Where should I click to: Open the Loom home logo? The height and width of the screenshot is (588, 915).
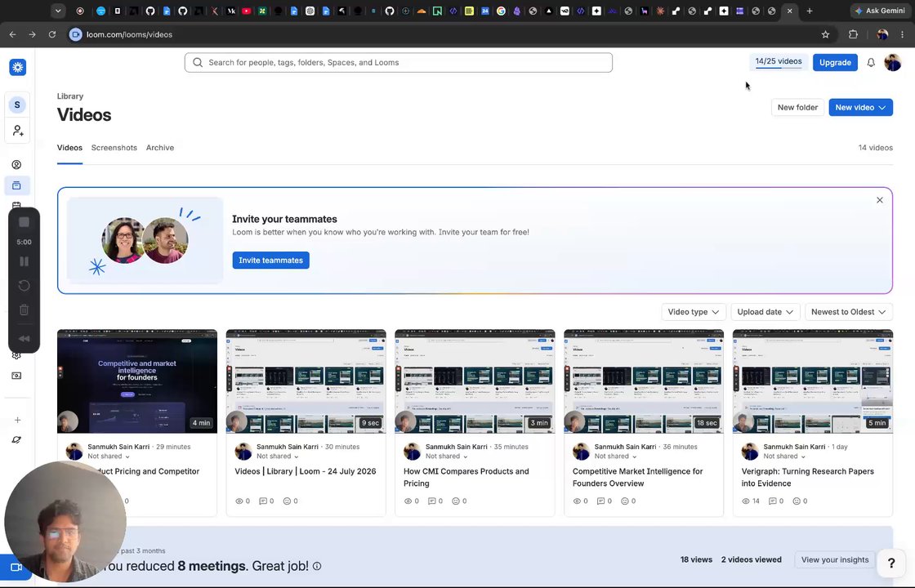[17, 67]
